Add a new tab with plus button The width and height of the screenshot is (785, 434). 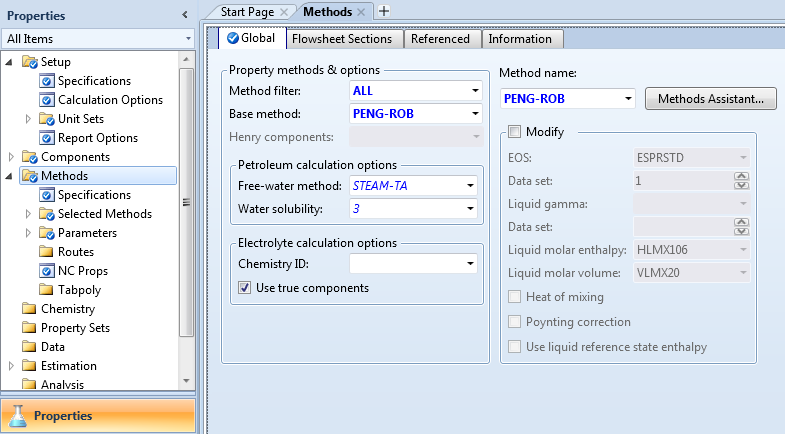pyautogui.click(x=384, y=11)
